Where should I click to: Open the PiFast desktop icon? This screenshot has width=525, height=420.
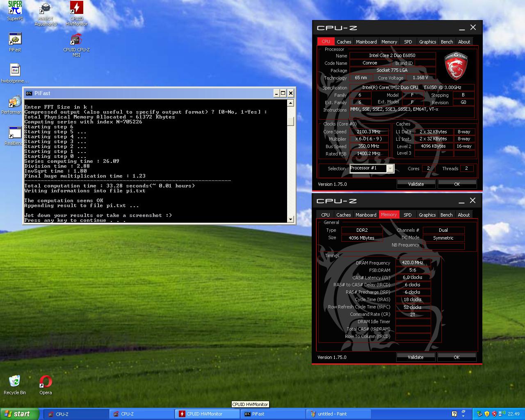point(15,42)
